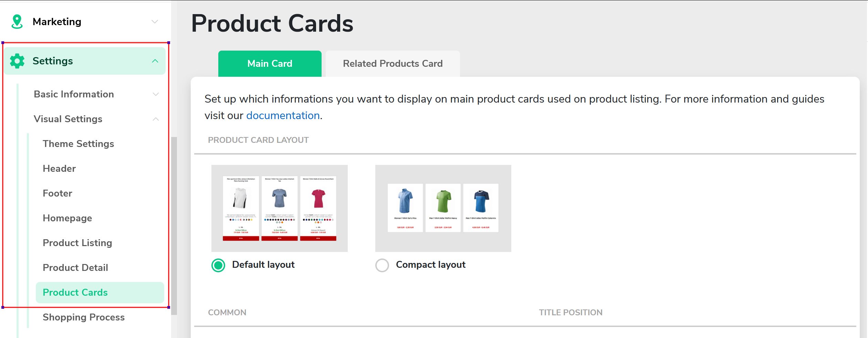Click the sidebar vertical scrollbar
Screen dimensions: 868x338
click(x=174, y=226)
